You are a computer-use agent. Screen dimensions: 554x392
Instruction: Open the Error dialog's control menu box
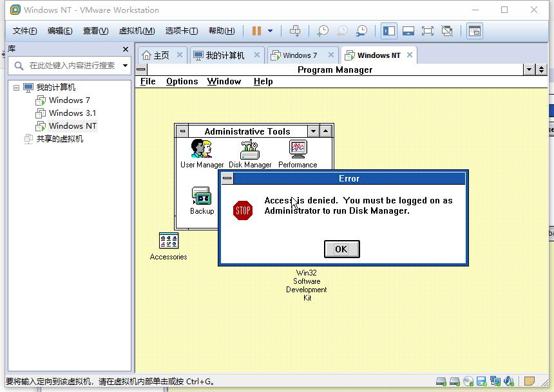click(227, 178)
